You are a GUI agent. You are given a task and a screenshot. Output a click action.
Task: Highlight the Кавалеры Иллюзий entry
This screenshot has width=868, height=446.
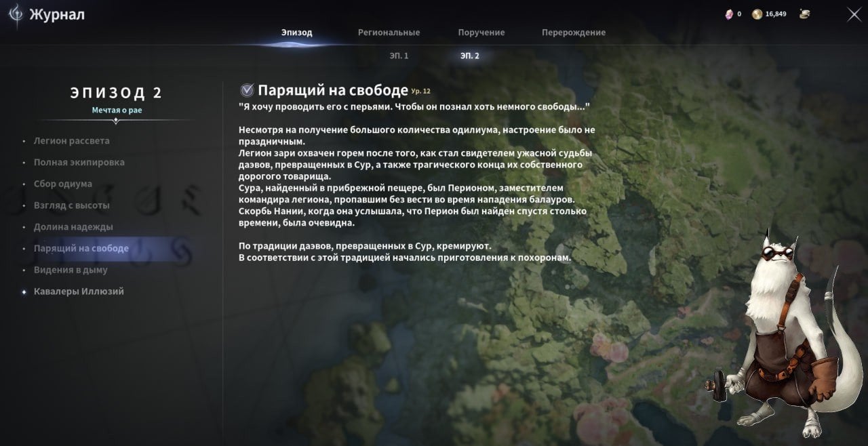(79, 291)
